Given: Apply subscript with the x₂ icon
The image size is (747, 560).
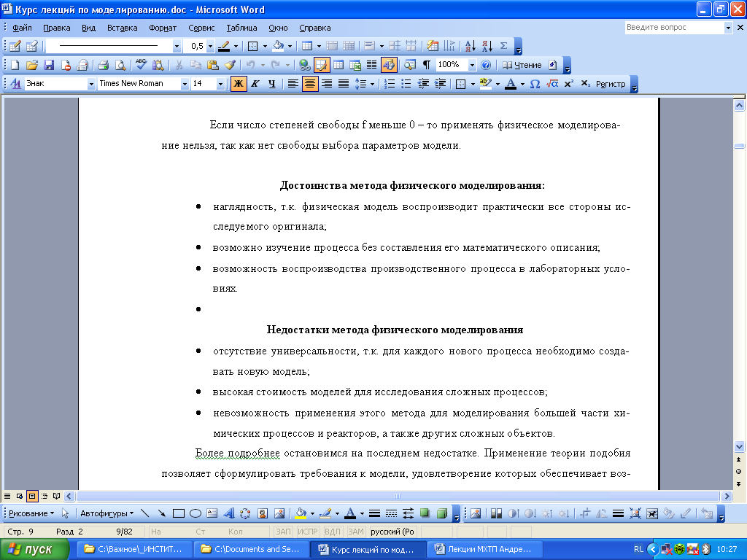Looking at the screenshot, I should pyautogui.click(x=586, y=84).
